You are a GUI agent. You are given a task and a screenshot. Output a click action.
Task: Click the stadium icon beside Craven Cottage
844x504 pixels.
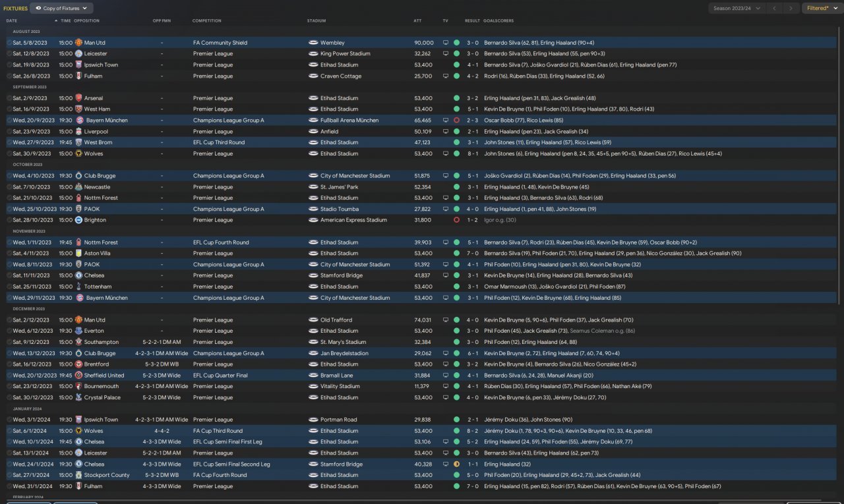(313, 76)
